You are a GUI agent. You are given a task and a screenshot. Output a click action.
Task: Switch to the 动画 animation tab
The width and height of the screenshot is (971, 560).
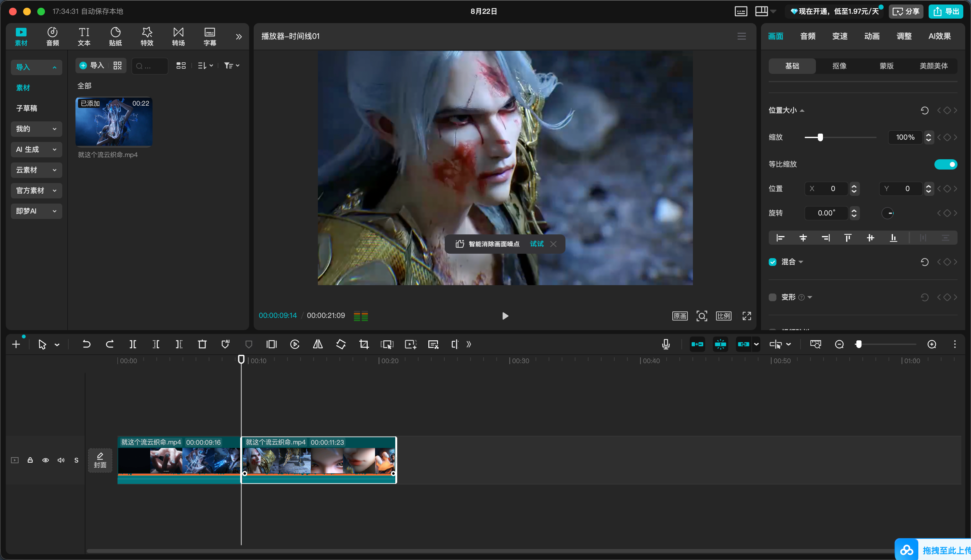point(872,36)
